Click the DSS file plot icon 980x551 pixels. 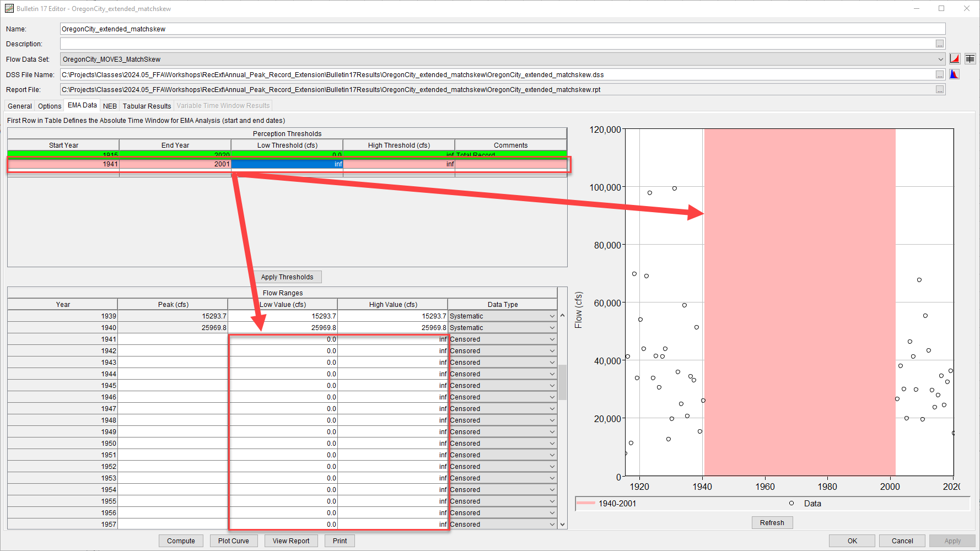(x=955, y=74)
